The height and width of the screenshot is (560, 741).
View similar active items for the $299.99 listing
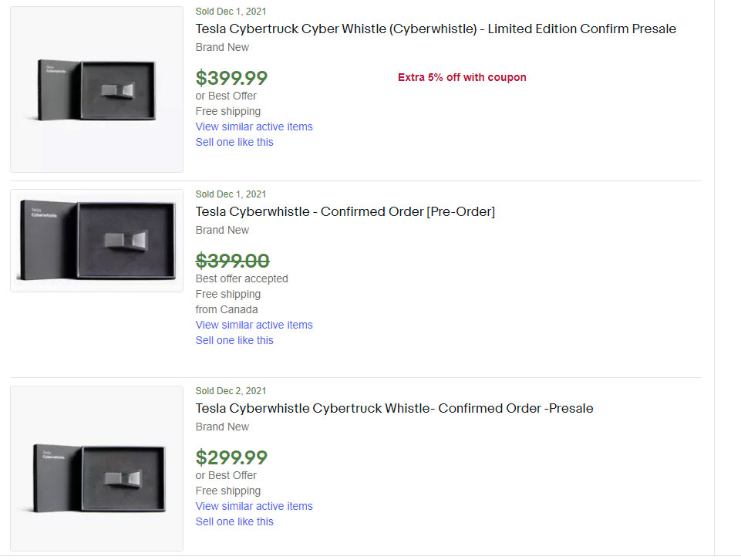(254, 506)
